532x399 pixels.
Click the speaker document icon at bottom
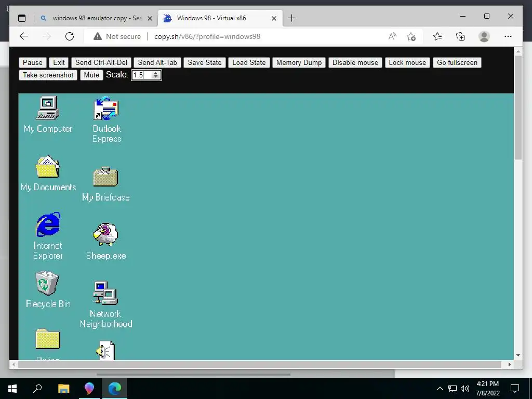click(105, 350)
